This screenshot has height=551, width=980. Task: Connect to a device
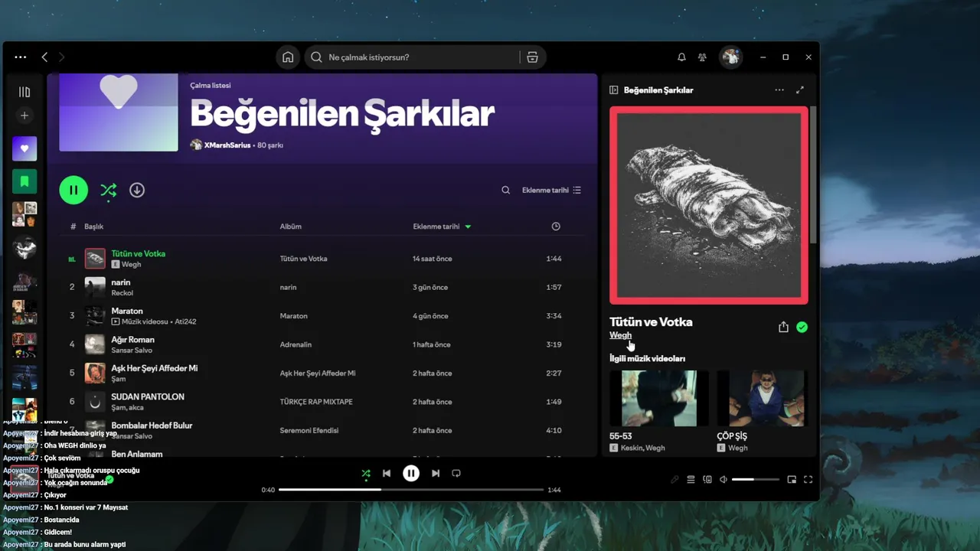pyautogui.click(x=707, y=480)
